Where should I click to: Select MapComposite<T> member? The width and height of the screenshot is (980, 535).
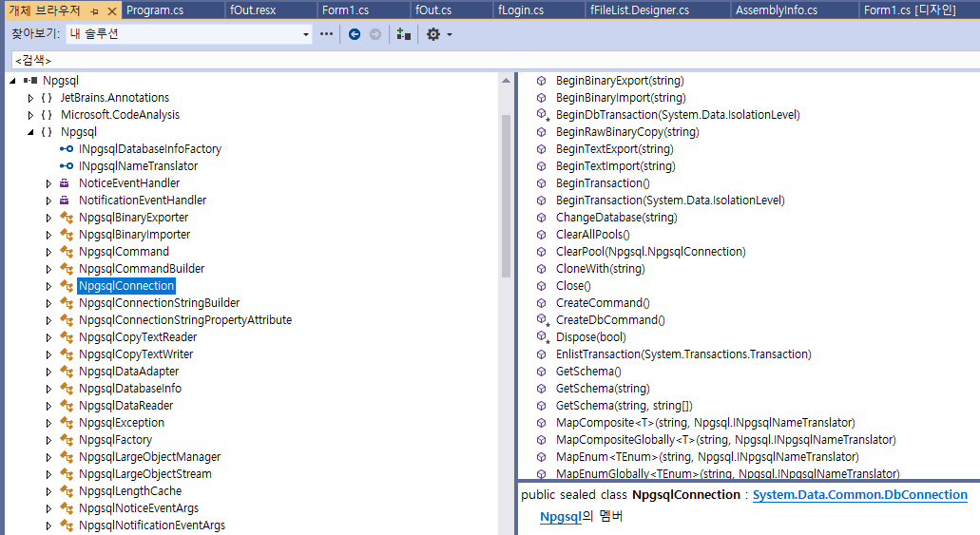(x=705, y=423)
